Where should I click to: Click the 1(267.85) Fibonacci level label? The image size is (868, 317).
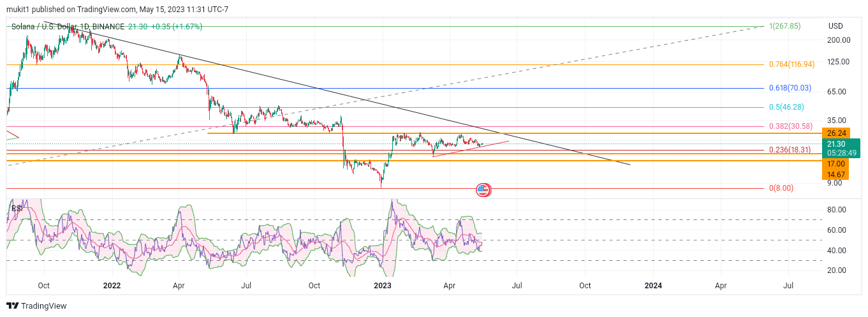784,26
